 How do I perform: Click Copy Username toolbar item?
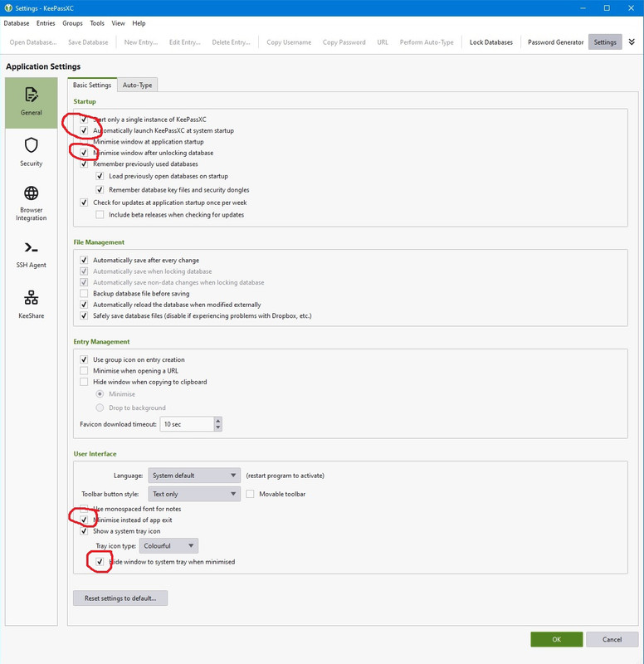[x=289, y=42]
